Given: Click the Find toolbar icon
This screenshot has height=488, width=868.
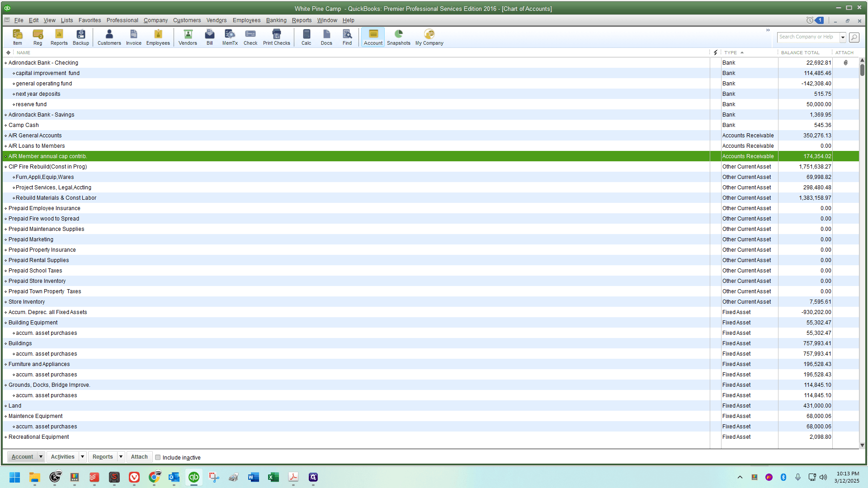Looking at the screenshot, I should 347,37.
